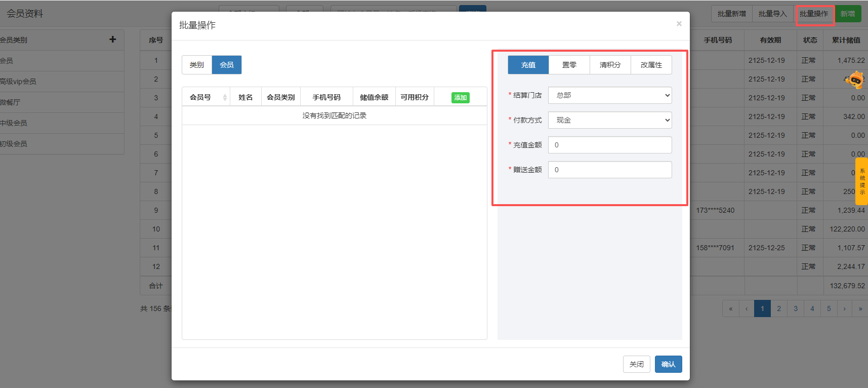Screen dimensions: 868x388
Task: Click the 关闭 button
Action: pos(636,364)
